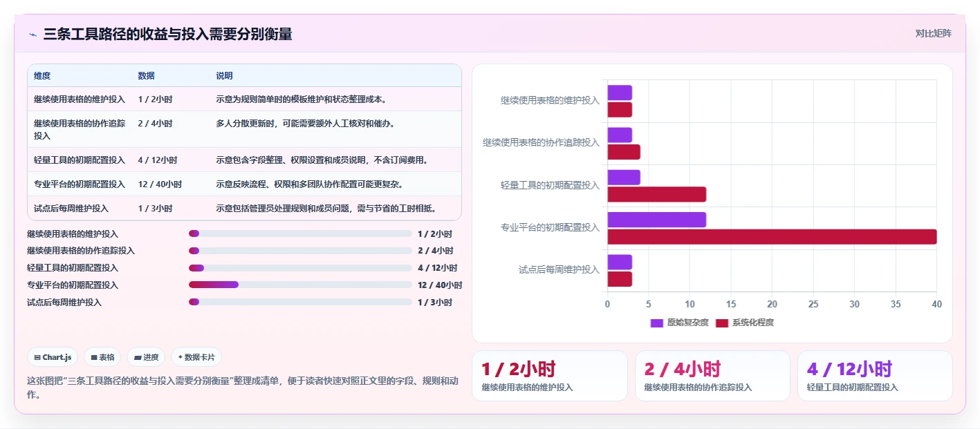Click the purple chart bar for 试点后每周维护投入
Viewport: 980px width, 429px height.
click(620, 262)
